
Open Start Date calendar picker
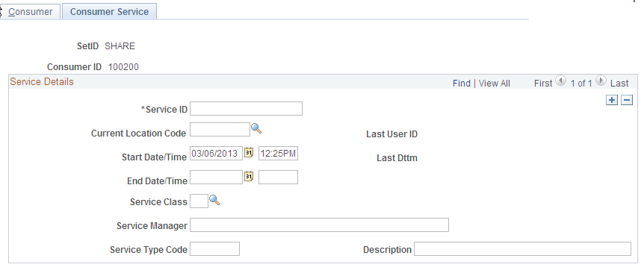pos(249,153)
